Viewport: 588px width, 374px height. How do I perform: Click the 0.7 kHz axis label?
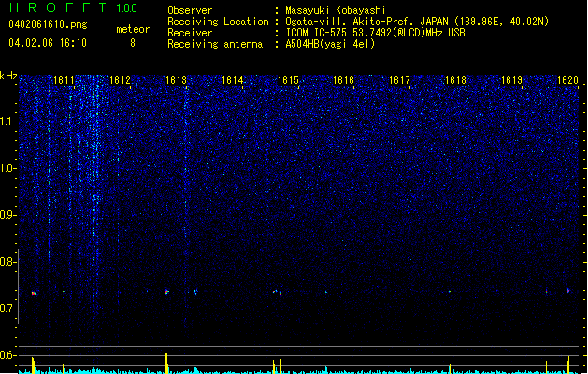7,309
